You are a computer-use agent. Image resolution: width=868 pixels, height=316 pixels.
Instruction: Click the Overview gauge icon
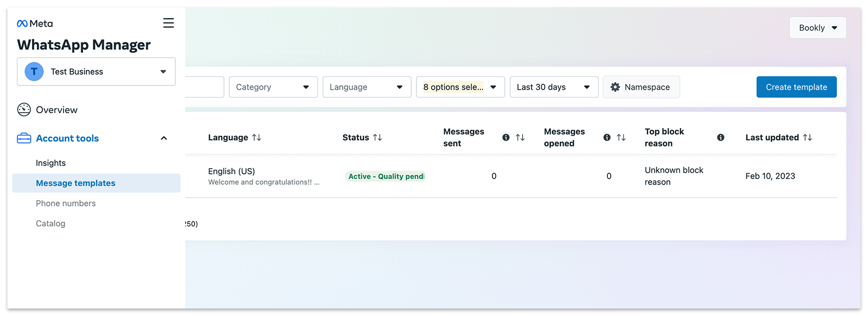[x=24, y=109]
